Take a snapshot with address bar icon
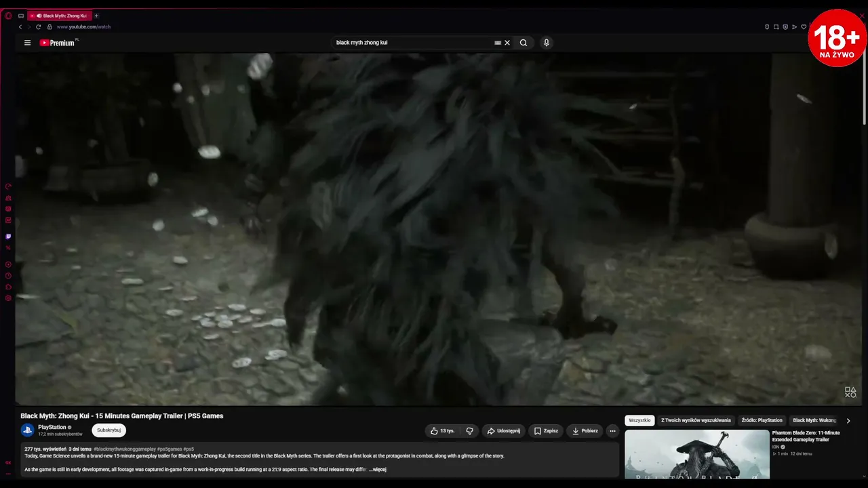Viewport: 868px width, 488px height. pyautogui.click(x=776, y=27)
